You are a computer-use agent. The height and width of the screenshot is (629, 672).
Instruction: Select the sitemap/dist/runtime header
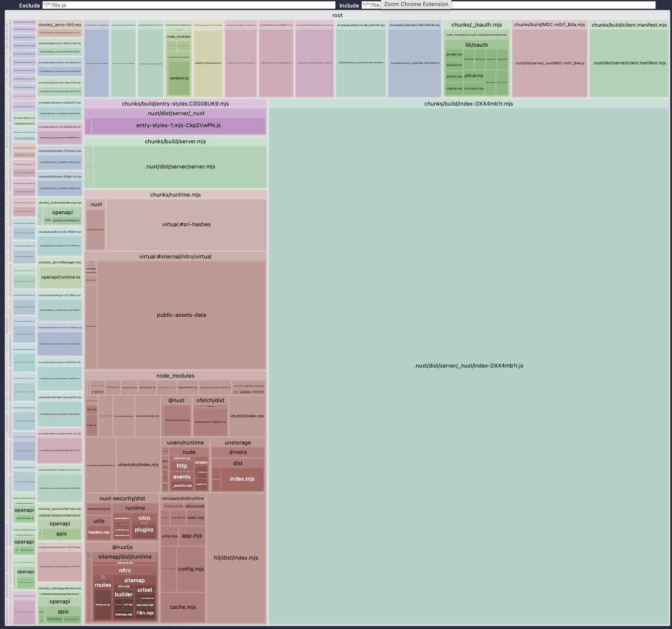click(125, 557)
